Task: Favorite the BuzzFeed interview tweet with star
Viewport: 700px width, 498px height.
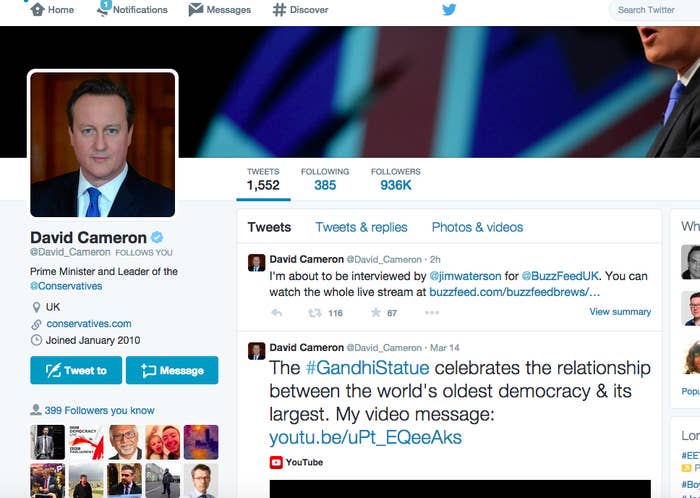Action: point(376,312)
